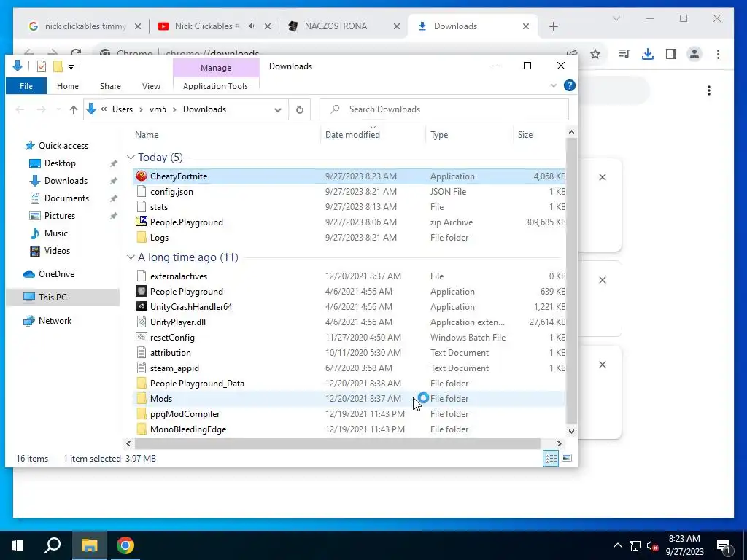The image size is (747, 560).
Task: Open Chrome profile avatar icon
Action: (694, 54)
